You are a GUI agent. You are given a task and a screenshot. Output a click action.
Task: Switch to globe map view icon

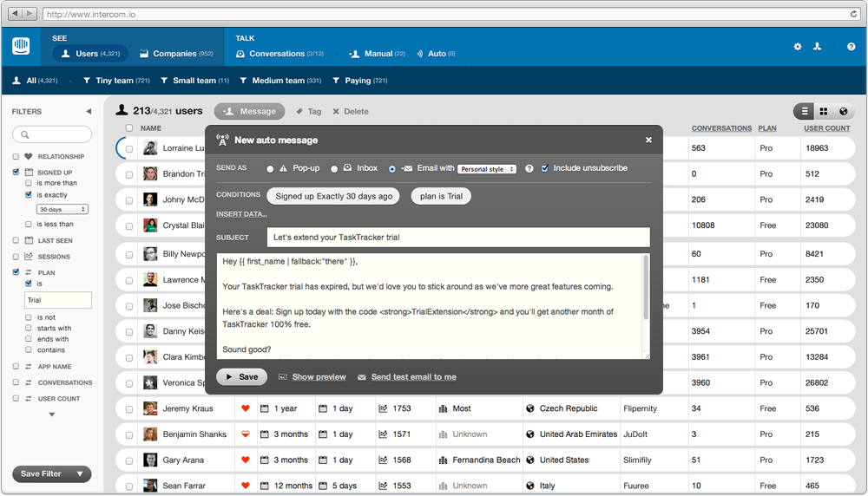(843, 112)
